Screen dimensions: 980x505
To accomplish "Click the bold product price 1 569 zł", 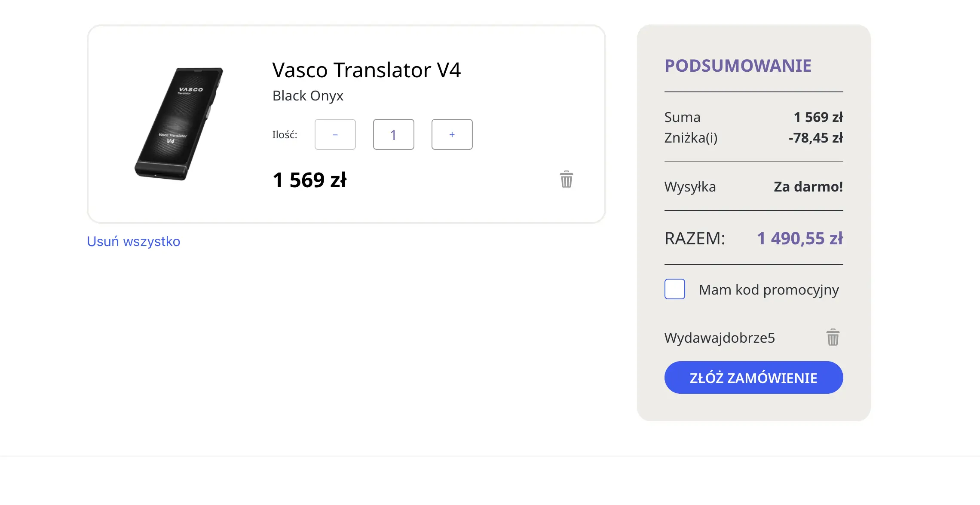I will coord(309,180).
